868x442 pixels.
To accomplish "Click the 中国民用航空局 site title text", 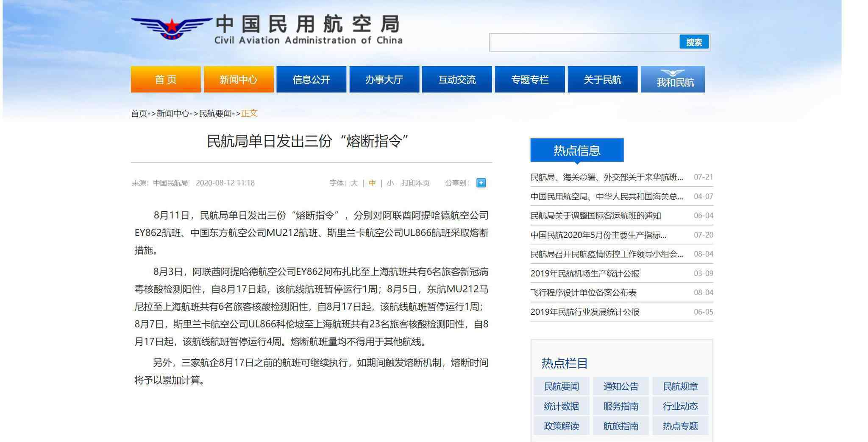I will click(x=308, y=24).
